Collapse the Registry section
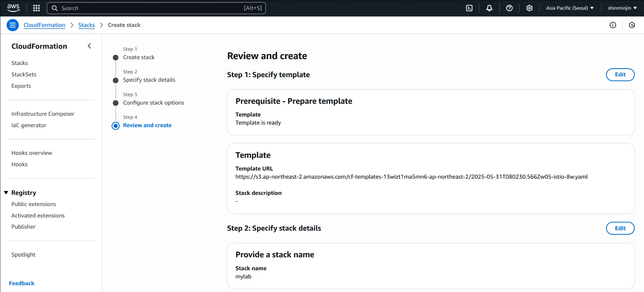The width and height of the screenshot is (644, 292). (6, 193)
